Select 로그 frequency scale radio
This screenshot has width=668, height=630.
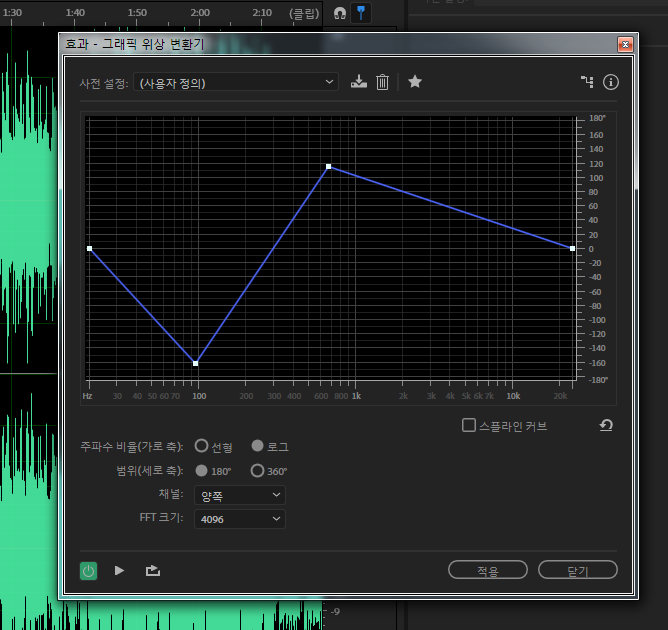coord(257,446)
